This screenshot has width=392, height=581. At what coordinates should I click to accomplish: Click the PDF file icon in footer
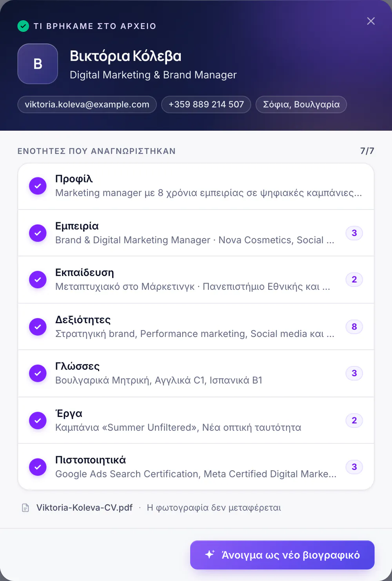25,508
